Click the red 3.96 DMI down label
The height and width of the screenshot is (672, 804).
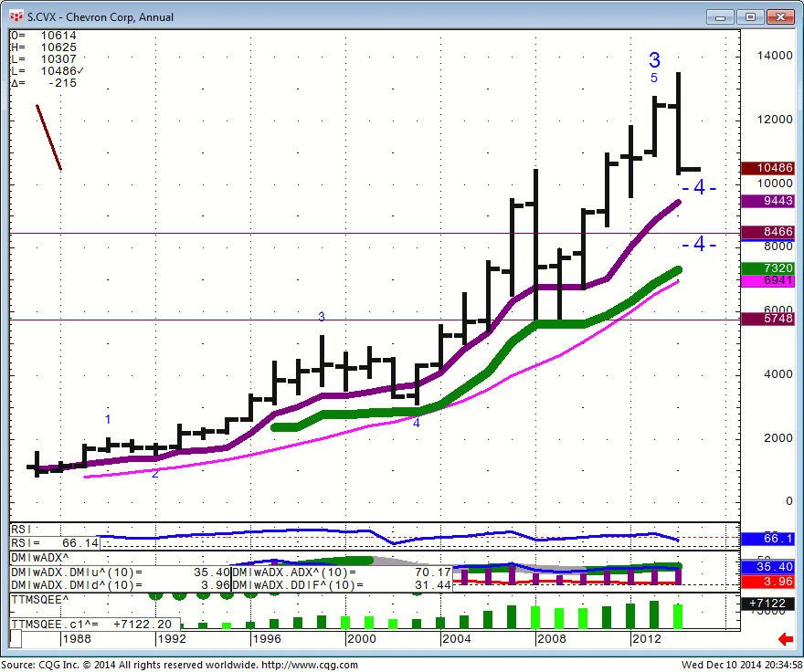767,582
